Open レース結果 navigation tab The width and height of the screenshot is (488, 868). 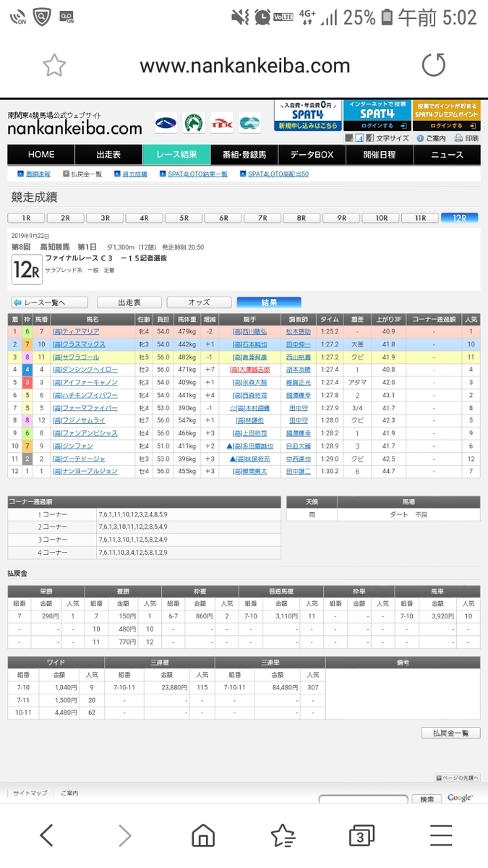click(x=176, y=155)
